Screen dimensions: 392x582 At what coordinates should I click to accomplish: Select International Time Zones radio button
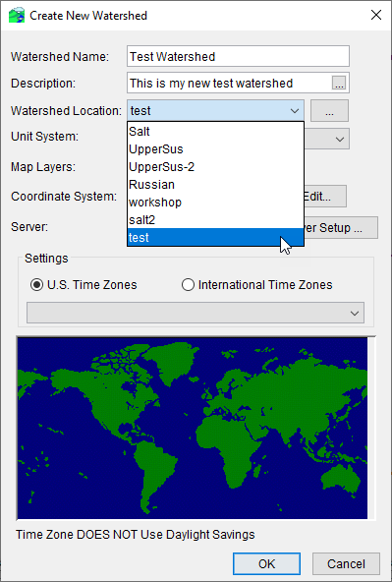pyautogui.click(x=188, y=285)
